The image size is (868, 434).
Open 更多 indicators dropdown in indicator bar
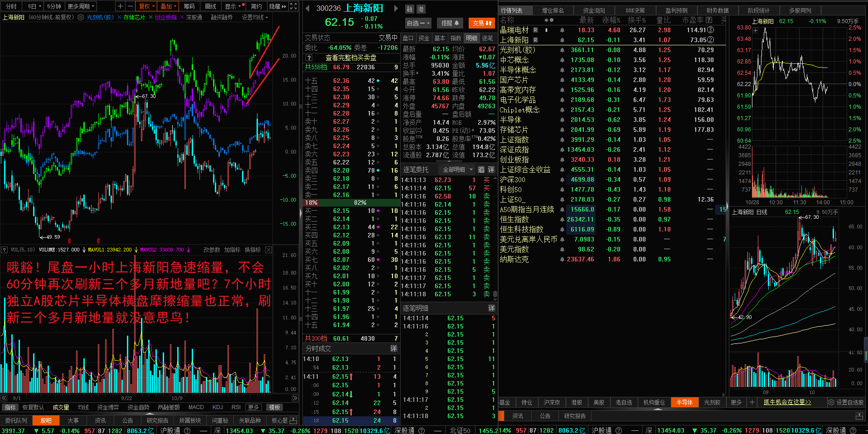click(x=254, y=407)
